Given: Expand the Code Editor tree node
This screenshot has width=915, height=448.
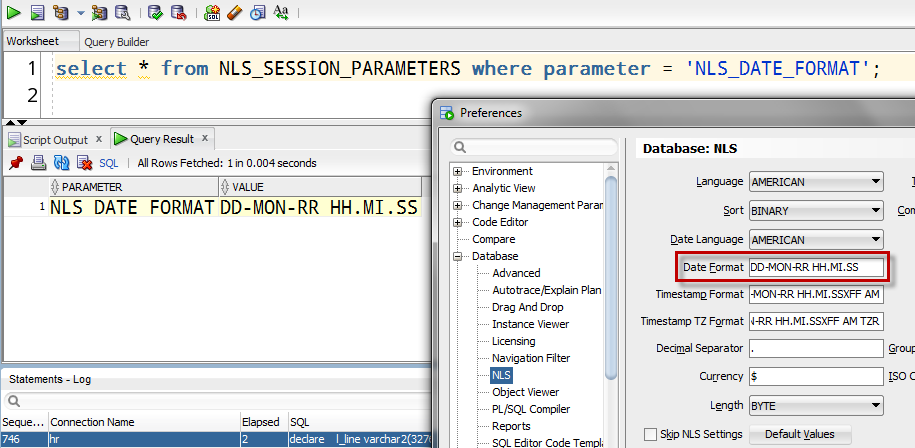Looking at the screenshot, I should (x=458, y=222).
